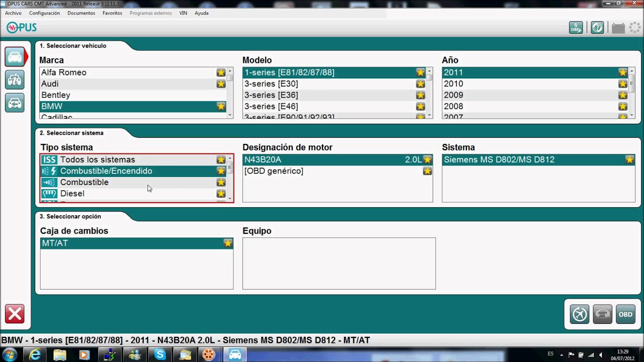The height and width of the screenshot is (362, 644).
Task: Open the car lookup binoculars sidebar icon
Action: [x=15, y=80]
